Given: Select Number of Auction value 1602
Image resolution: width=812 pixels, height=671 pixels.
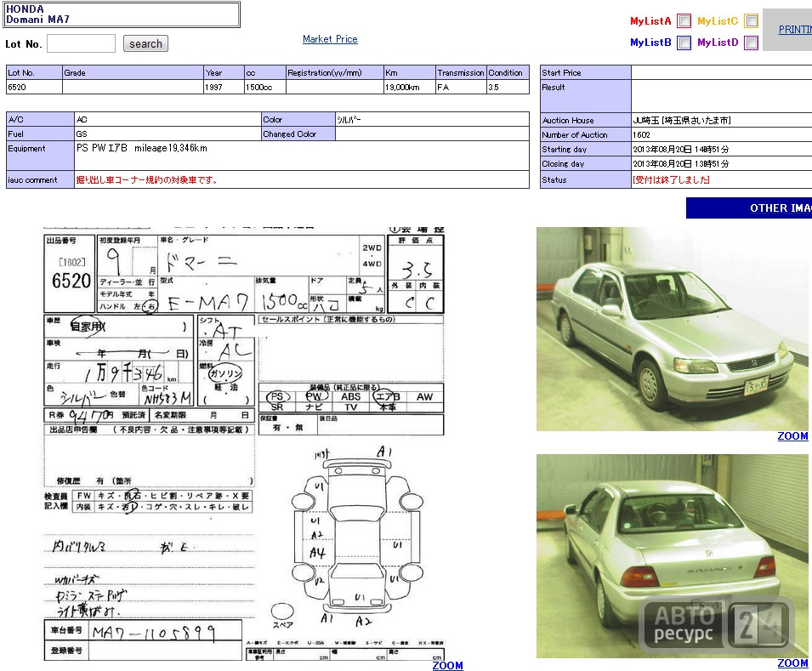Looking at the screenshot, I should [641, 134].
